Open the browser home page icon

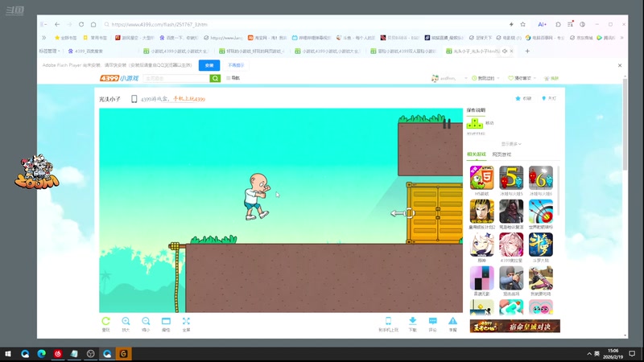tap(93, 25)
